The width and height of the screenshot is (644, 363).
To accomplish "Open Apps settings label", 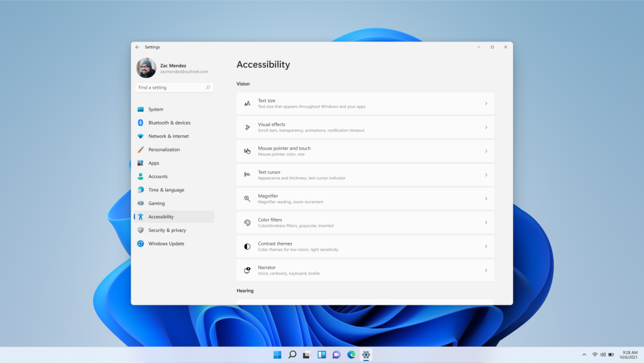I will click(153, 163).
